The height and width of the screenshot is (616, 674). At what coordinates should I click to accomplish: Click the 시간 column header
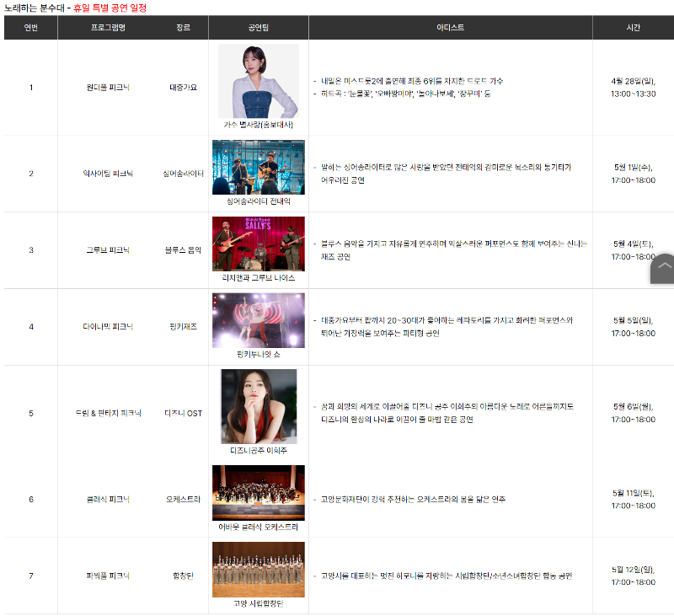click(634, 28)
